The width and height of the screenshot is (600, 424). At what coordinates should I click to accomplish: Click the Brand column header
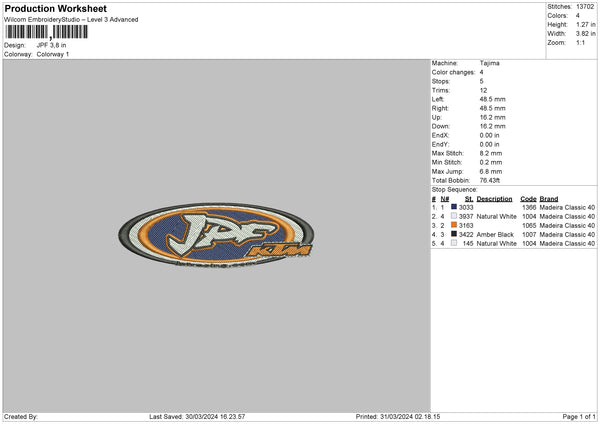(549, 199)
